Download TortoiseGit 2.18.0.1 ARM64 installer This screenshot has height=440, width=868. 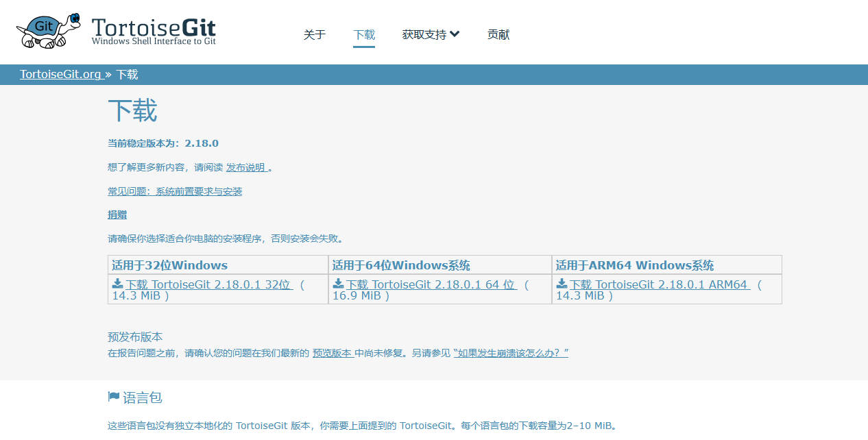(658, 284)
